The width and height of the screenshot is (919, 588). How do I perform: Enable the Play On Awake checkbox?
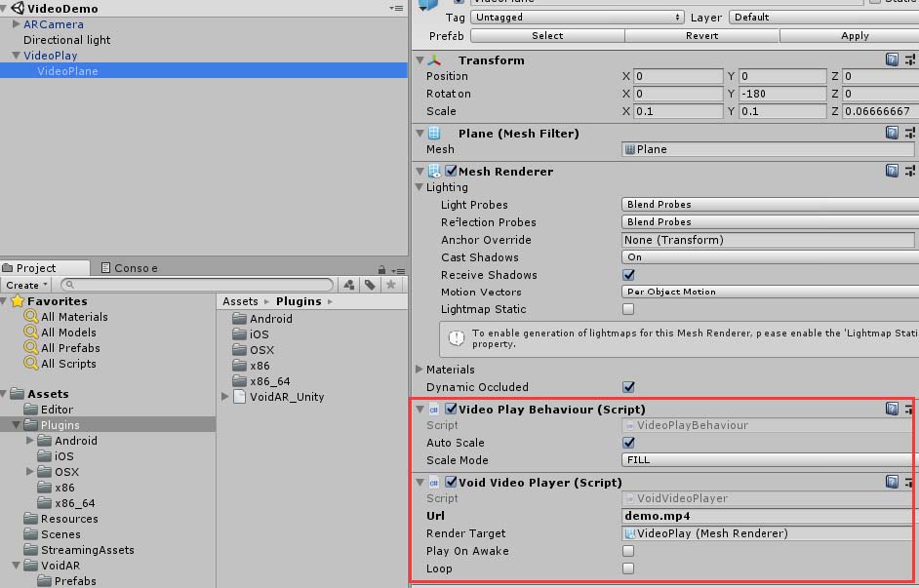click(629, 551)
